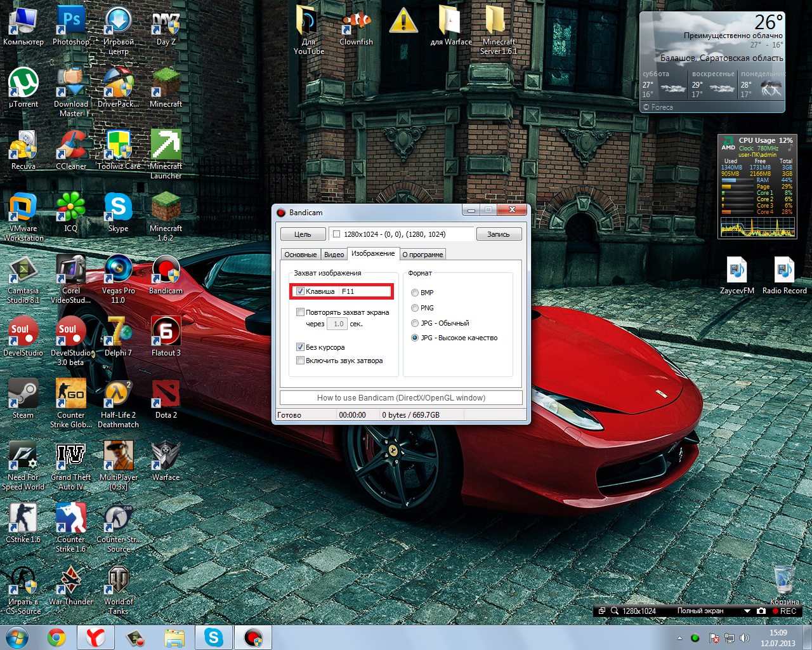
Task: Click the 0 bytes / 669.7GB status text
Action: pos(411,415)
